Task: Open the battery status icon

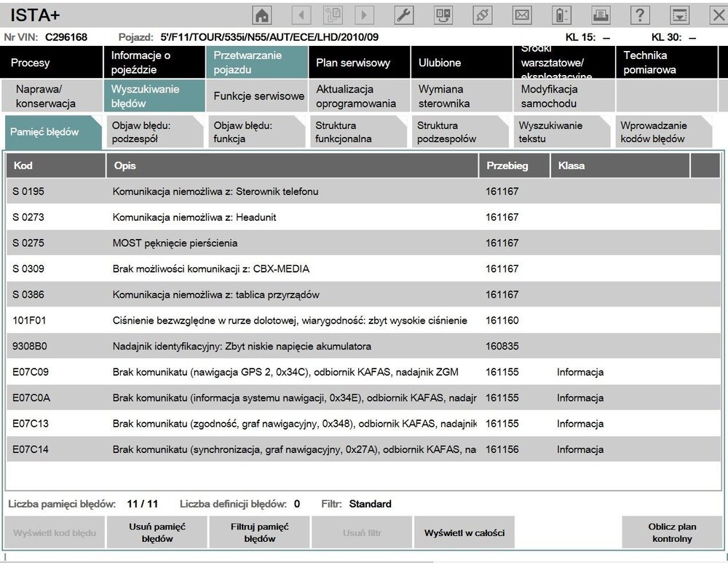Action: [561, 15]
